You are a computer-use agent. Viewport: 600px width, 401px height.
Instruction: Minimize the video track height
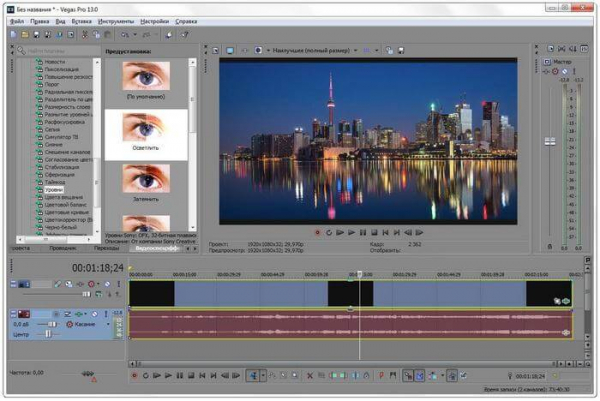[13, 284]
